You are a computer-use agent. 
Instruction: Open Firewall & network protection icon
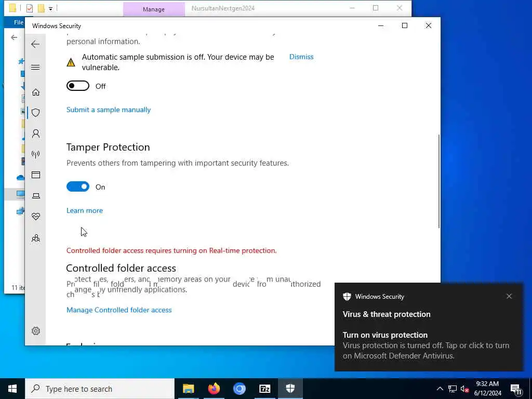click(36, 154)
